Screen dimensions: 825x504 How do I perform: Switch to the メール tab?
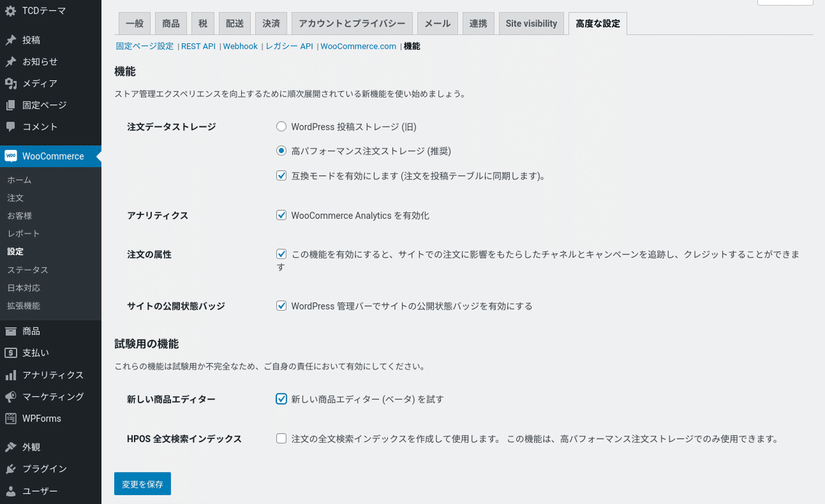click(x=437, y=23)
